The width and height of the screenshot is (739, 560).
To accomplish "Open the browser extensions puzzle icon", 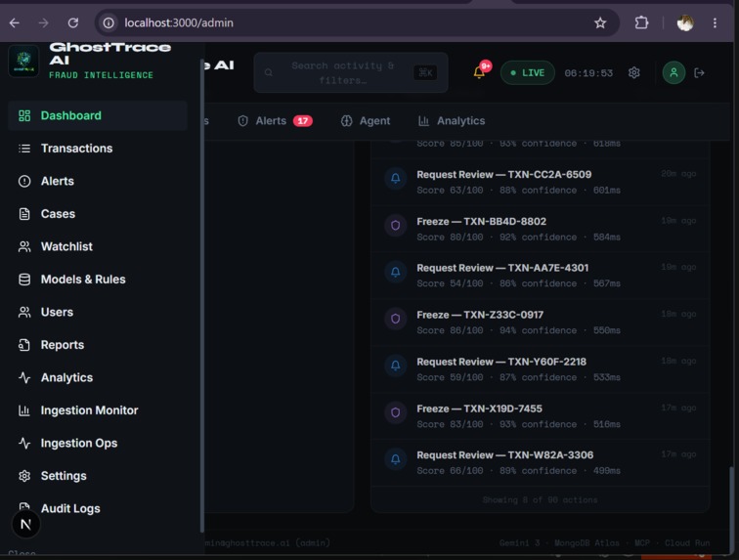I will (641, 22).
